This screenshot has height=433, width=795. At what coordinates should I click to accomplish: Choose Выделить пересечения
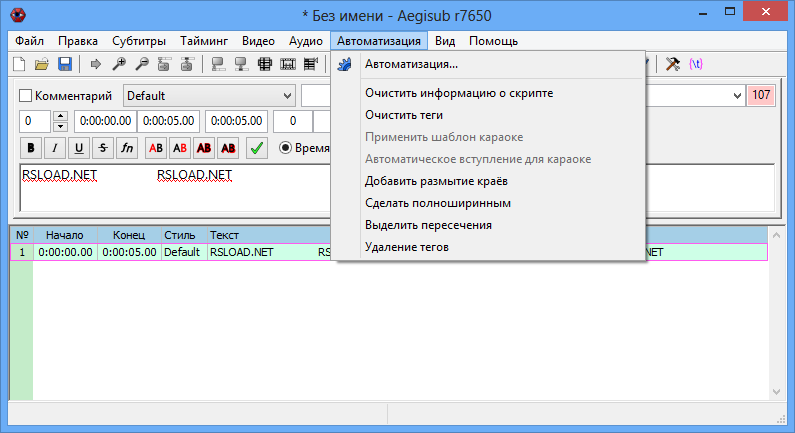(489, 225)
